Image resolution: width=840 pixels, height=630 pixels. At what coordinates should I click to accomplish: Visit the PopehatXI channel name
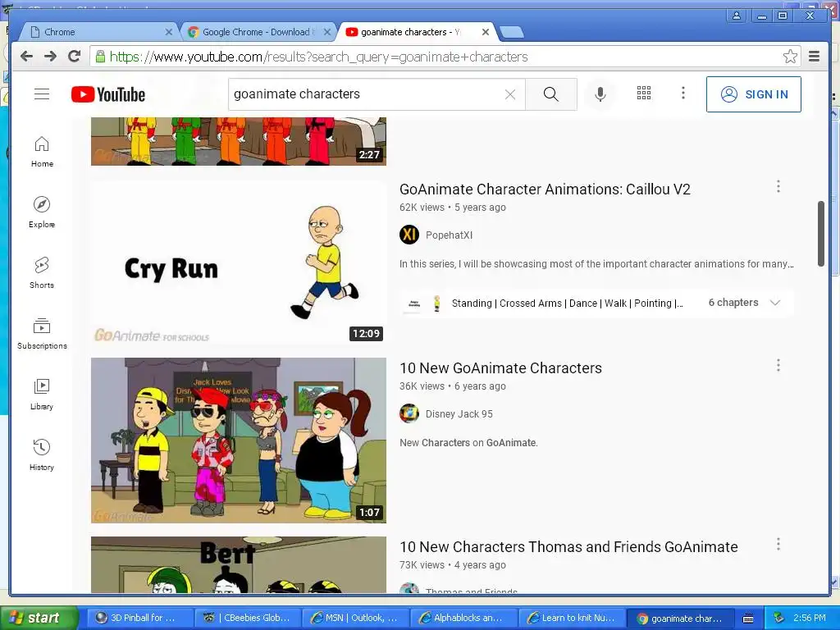pos(449,235)
